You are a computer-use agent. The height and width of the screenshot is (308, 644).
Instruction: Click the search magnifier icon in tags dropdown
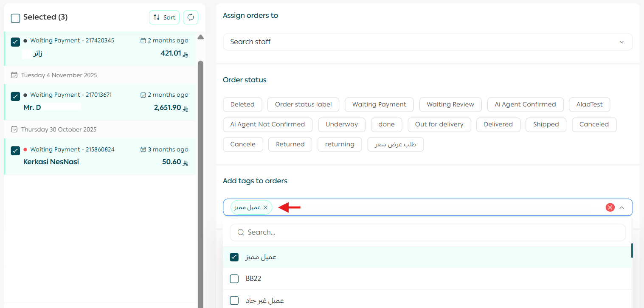241,232
